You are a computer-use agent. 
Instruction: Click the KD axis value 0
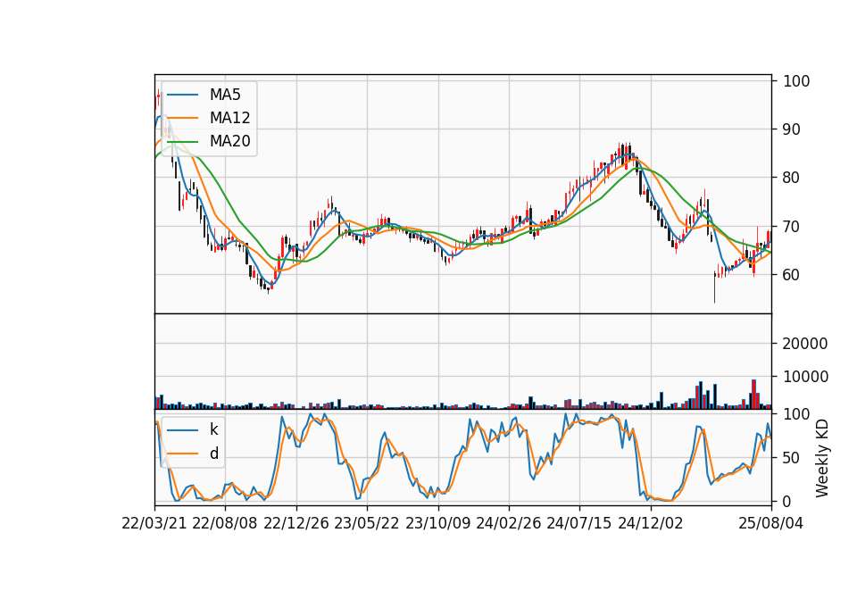[x=787, y=501]
